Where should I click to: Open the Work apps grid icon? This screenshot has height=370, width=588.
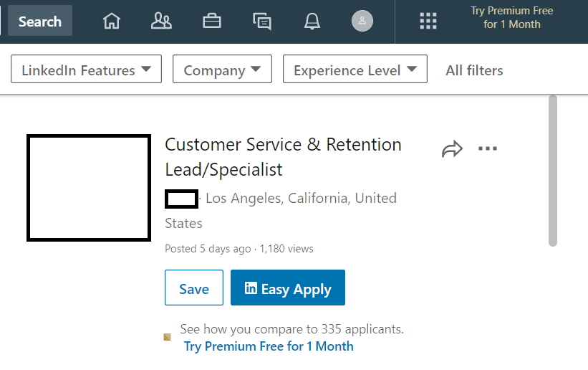(x=428, y=21)
